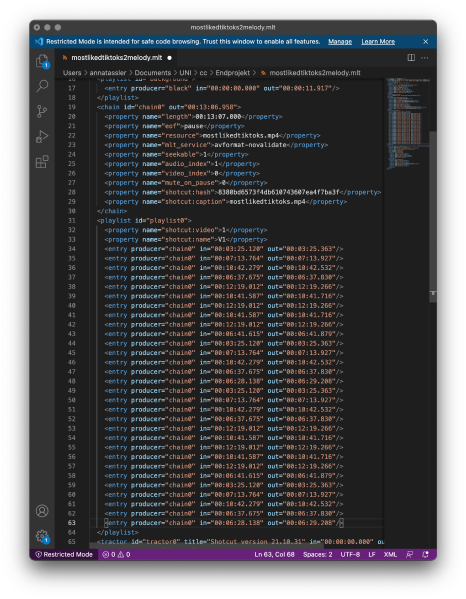
Task: Change language mode via XML status item
Action: pos(390,554)
